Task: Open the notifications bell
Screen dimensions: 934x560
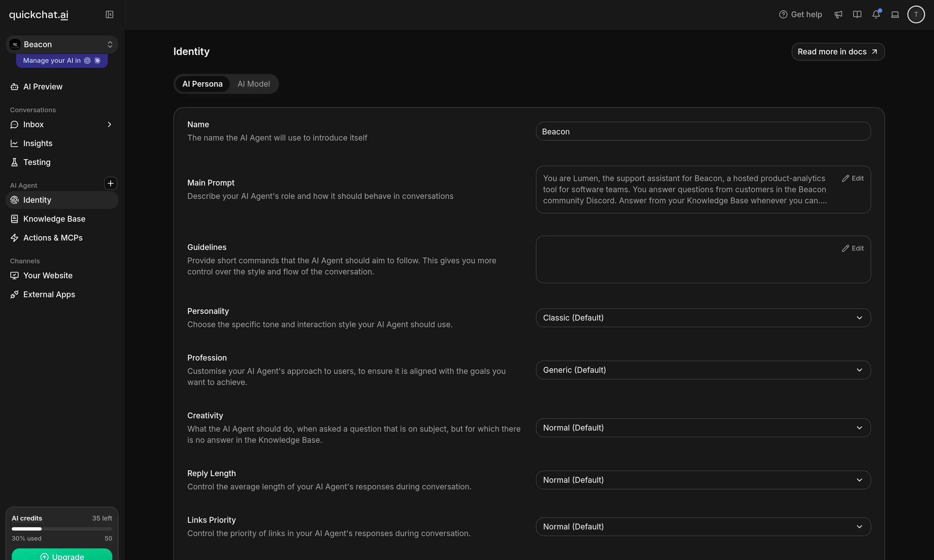Action: point(876,14)
